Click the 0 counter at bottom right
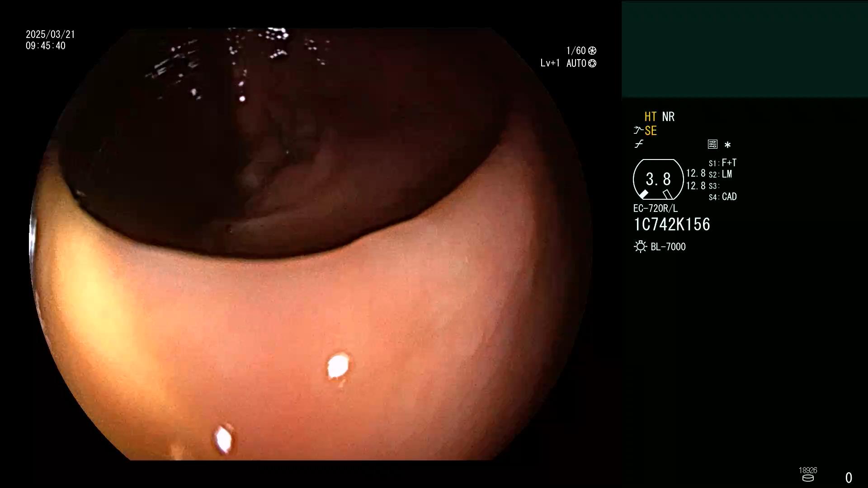 (x=849, y=478)
